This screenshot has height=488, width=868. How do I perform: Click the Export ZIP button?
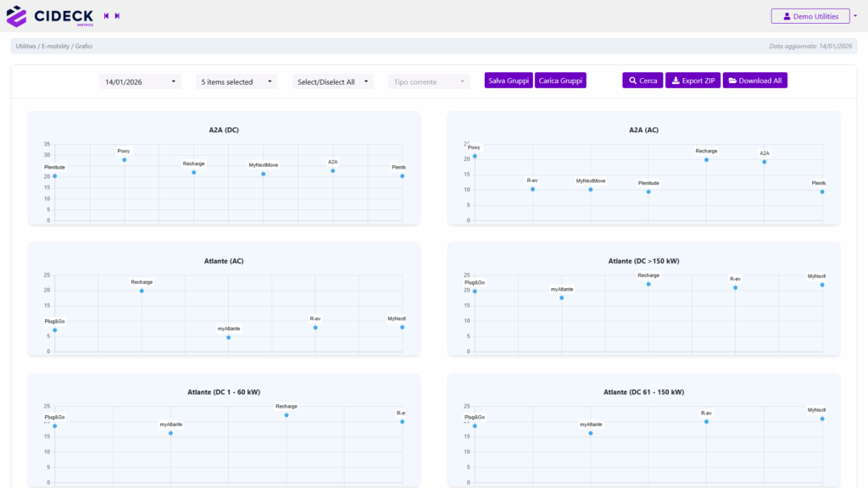(x=693, y=80)
